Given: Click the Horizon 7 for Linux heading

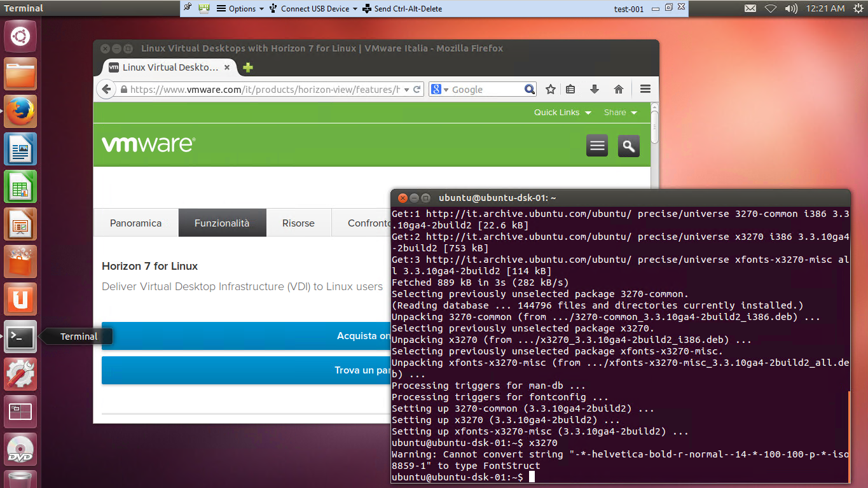Looking at the screenshot, I should pos(150,266).
